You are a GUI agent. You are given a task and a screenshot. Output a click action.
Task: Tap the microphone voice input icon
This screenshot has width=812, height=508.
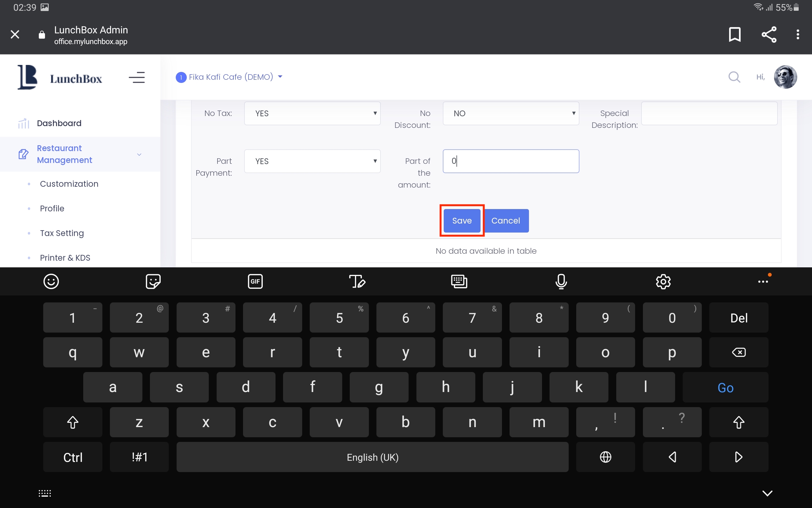pyautogui.click(x=561, y=282)
